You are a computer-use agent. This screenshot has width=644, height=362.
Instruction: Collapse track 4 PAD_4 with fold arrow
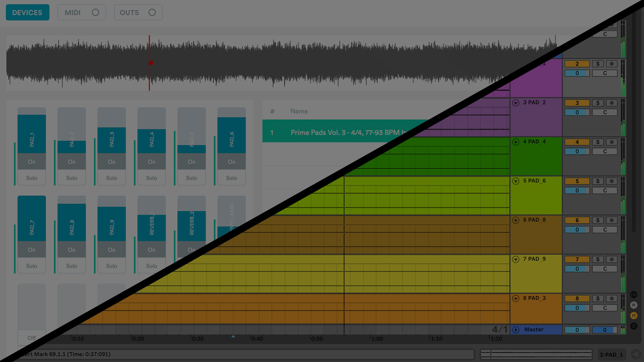516,142
